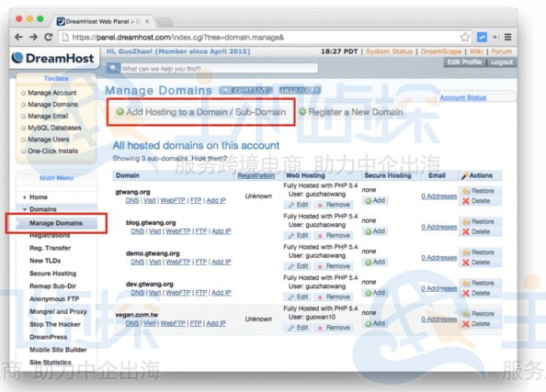Viewport: 546px width, 392px height.
Task: Open the Account Status link
Action: (462, 97)
